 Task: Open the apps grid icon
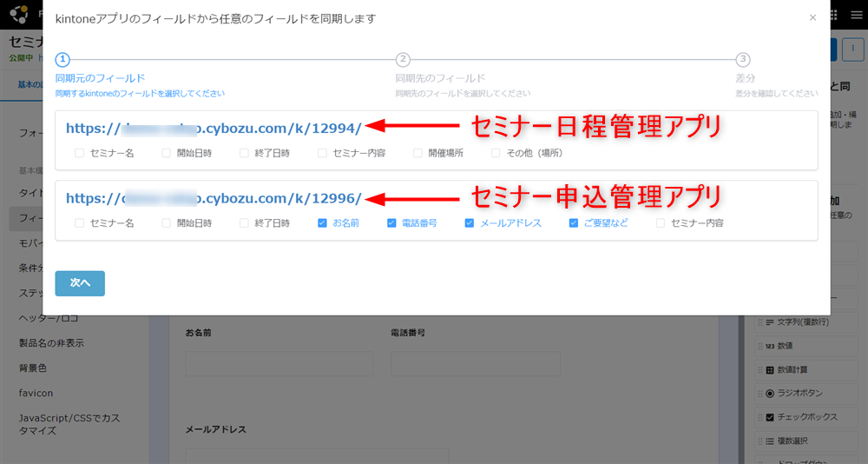tap(834, 15)
